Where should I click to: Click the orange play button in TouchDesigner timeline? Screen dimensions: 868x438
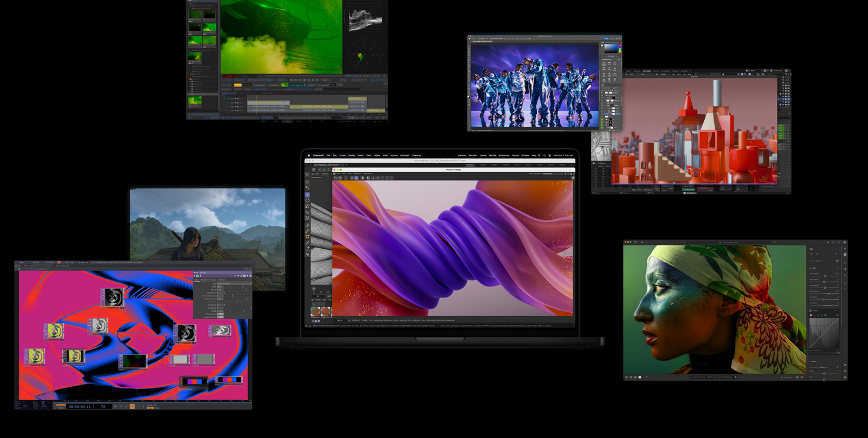[x=132, y=407]
